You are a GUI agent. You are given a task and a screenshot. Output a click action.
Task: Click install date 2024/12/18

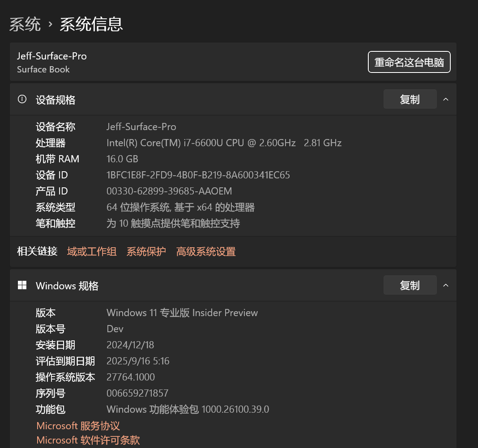(x=130, y=345)
